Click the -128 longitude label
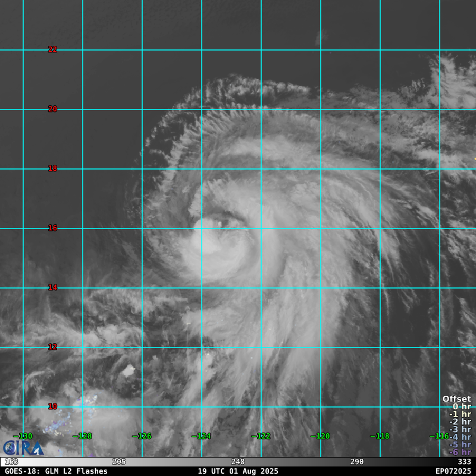This screenshot has width=476, height=476. (82, 436)
